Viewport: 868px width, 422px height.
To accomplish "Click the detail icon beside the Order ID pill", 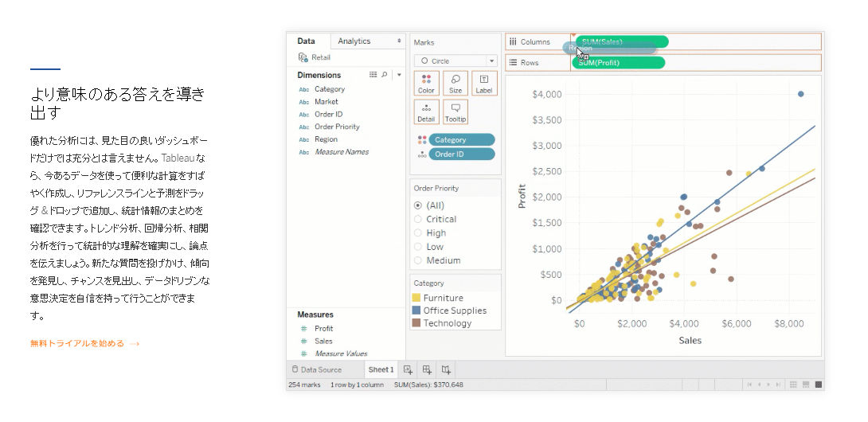I will (422, 154).
